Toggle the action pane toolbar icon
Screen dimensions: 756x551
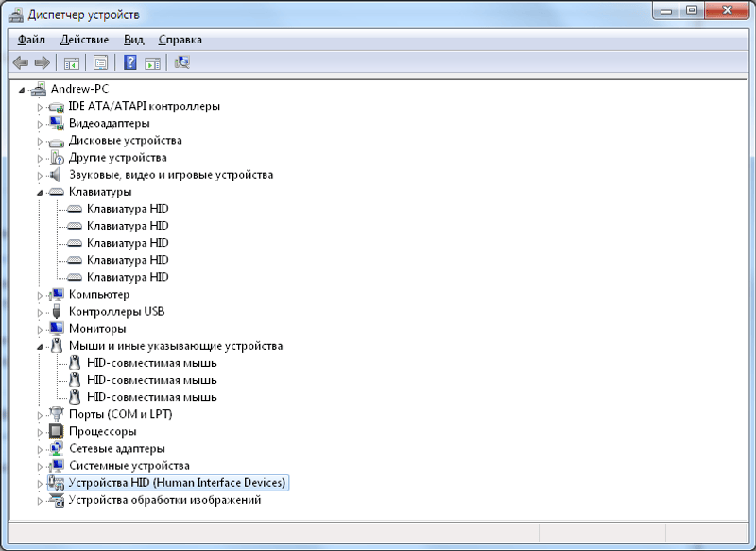click(x=152, y=62)
